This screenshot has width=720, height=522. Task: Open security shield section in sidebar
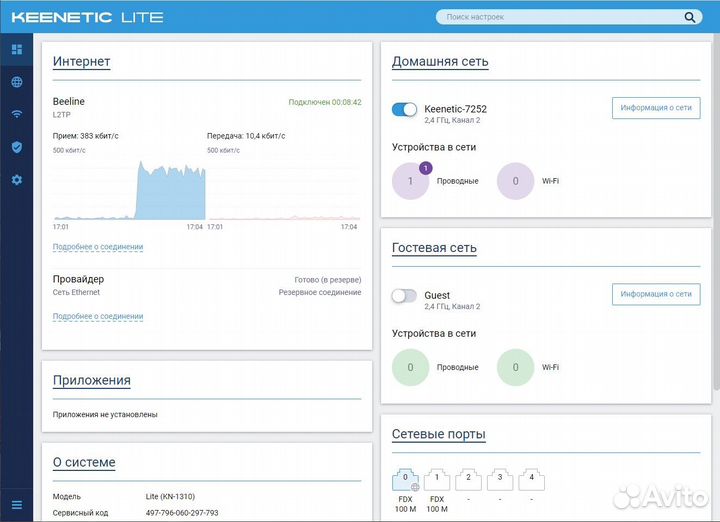coord(16,147)
